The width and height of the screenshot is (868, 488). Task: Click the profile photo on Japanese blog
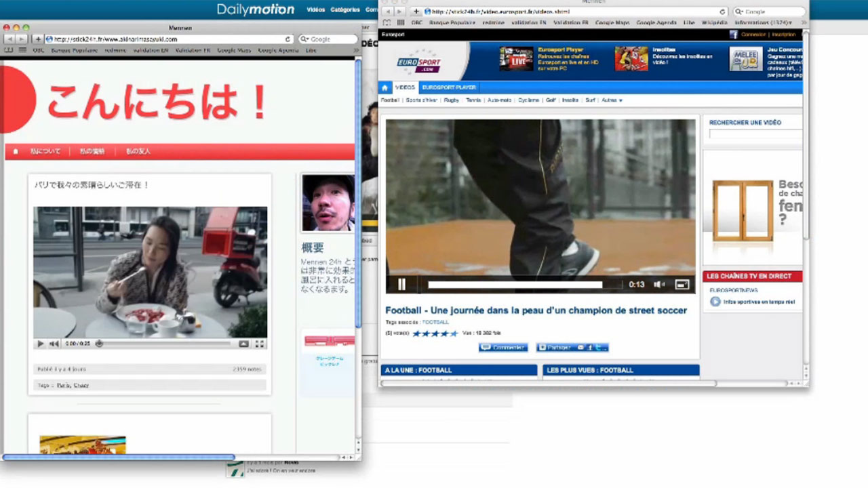tap(328, 203)
